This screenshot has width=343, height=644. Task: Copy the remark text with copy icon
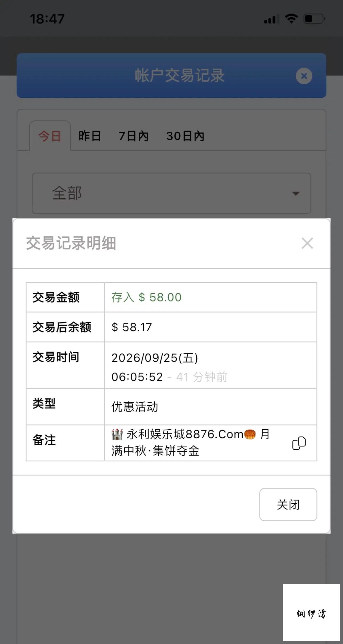(x=299, y=443)
